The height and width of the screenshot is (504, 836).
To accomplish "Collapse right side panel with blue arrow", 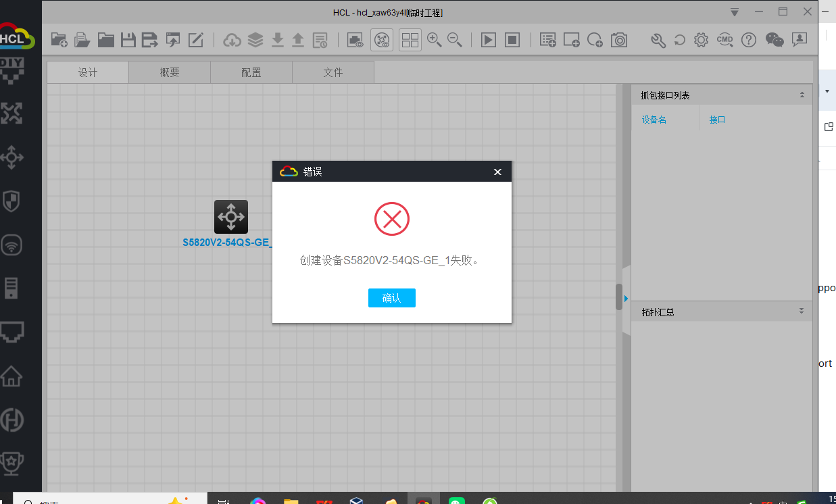I will pyautogui.click(x=626, y=298).
